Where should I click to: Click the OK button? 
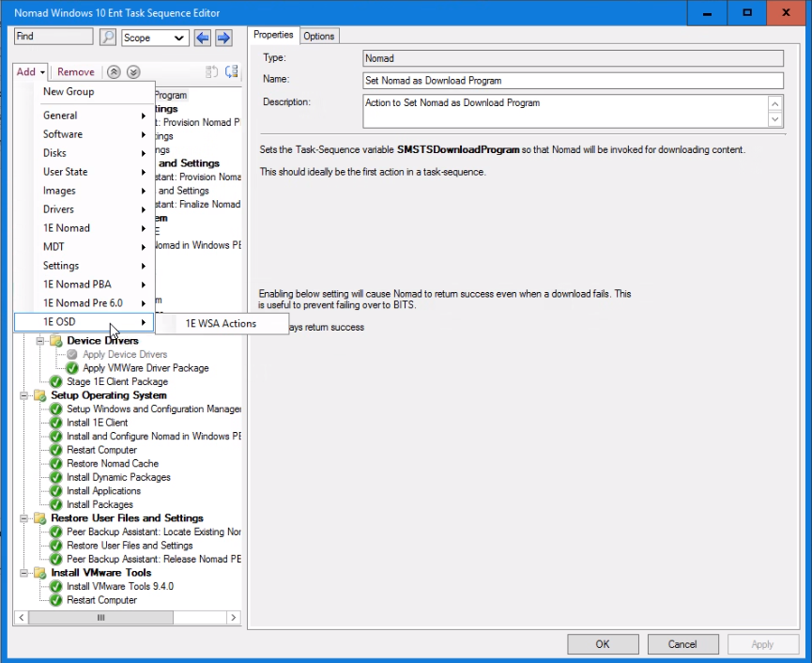pyautogui.click(x=603, y=644)
